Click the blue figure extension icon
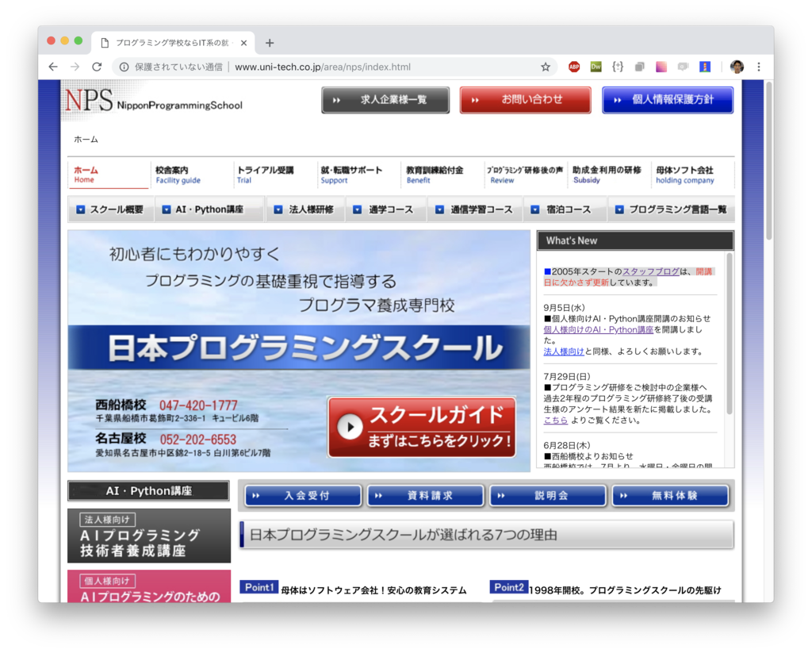Viewport: 812px width, 653px height. click(705, 67)
